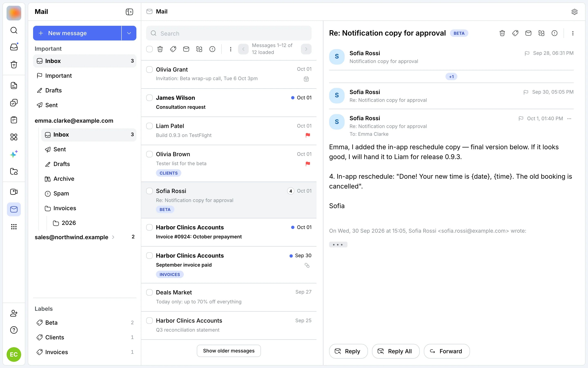The height and width of the screenshot is (368, 588).
Task: Click list toolbar move-to-folder icon
Action: (x=199, y=49)
